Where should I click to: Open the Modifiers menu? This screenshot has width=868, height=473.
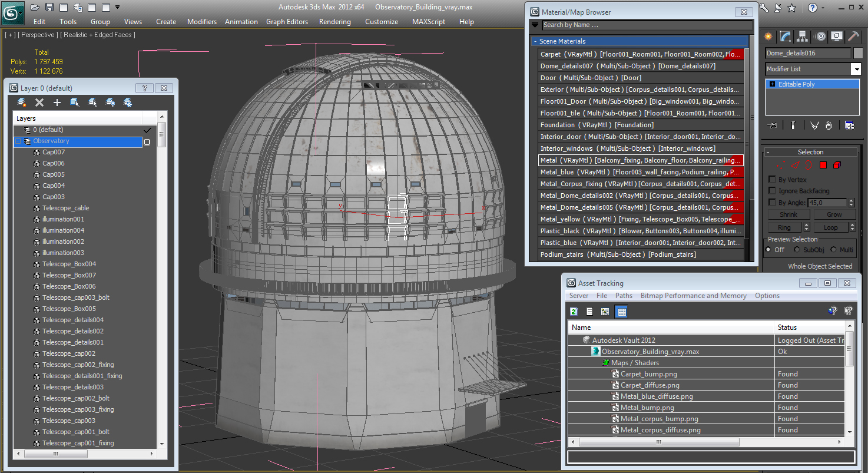pyautogui.click(x=202, y=22)
